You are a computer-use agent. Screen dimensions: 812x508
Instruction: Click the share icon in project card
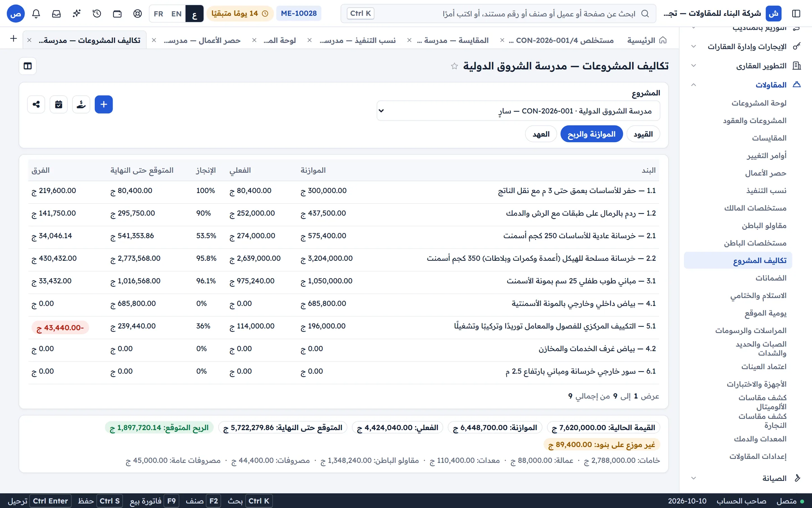pyautogui.click(x=36, y=104)
